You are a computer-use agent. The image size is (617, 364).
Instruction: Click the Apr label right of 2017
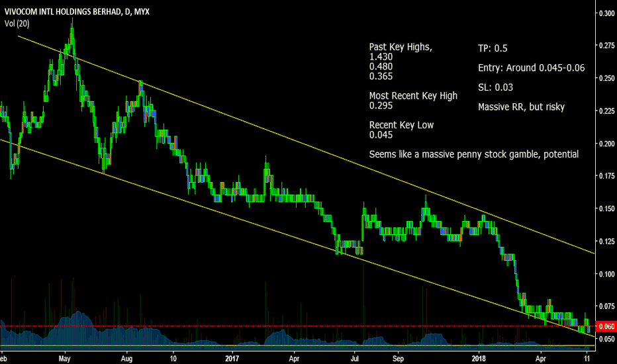[295, 359]
